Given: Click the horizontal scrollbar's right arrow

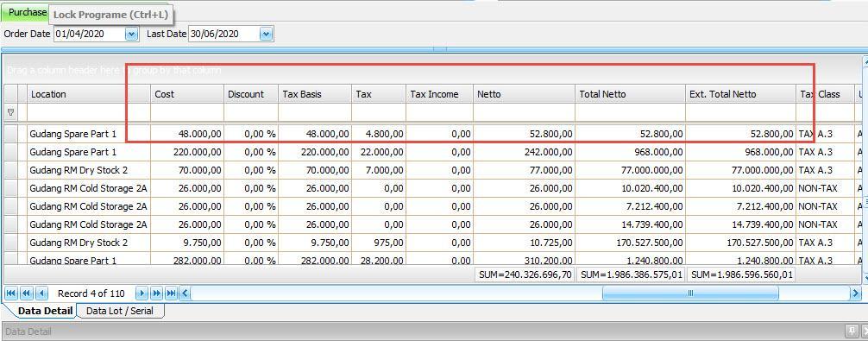Looking at the screenshot, I should click(856, 294).
